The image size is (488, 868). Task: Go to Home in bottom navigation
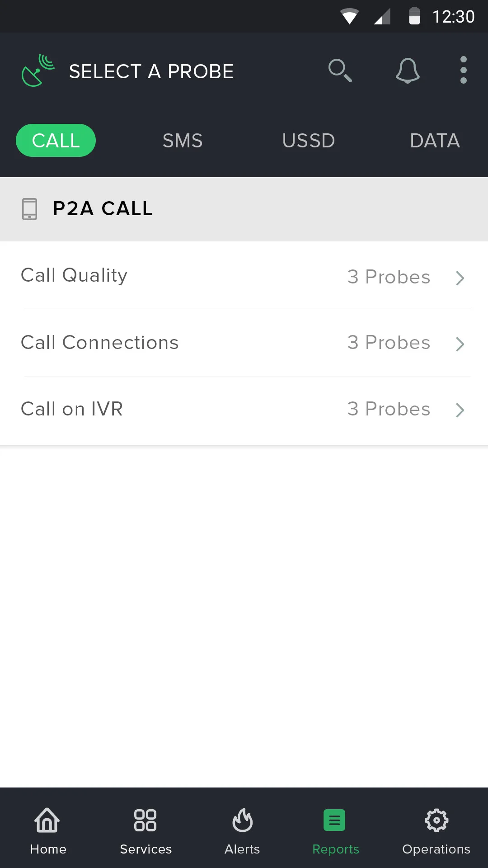[48, 832]
